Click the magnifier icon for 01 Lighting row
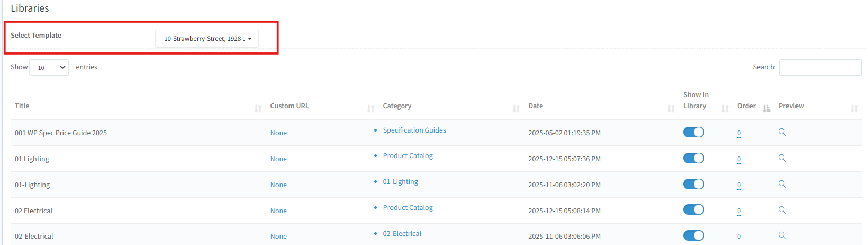This screenshot has width=868, height=245. pyautogui.click(x=782, y=158)
